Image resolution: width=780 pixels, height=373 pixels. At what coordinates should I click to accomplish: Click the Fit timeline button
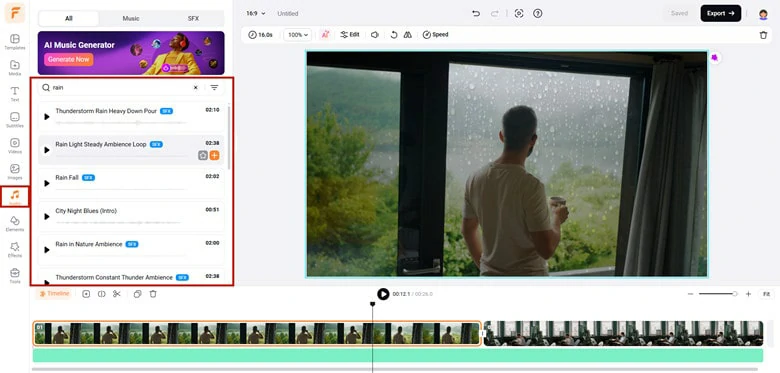(767, 294)
